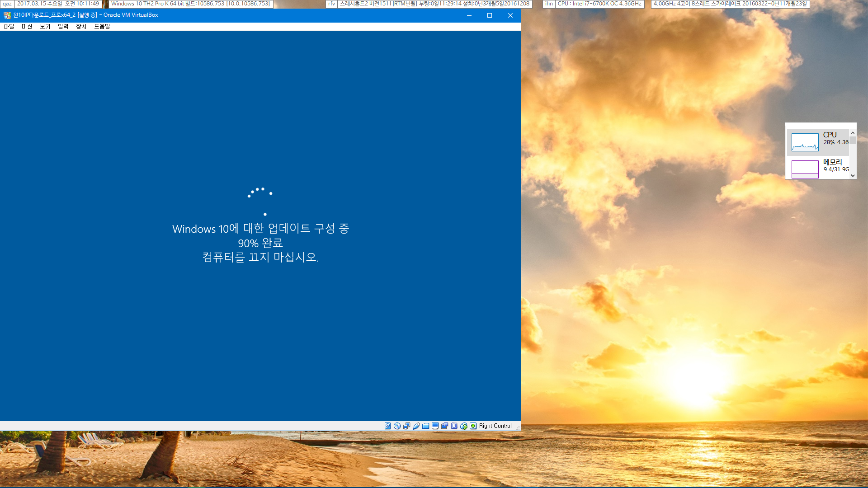The height and width of the screenshot is (488, 868).
Task: Maximize the VirtualBox VM window
Action: click(x=489, y=15)
